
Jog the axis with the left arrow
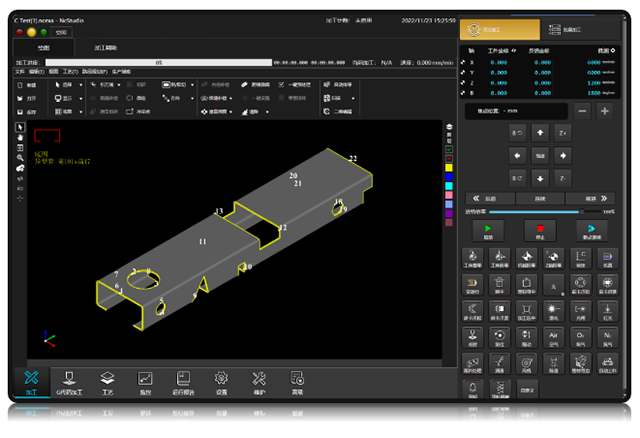coord(517,155)
